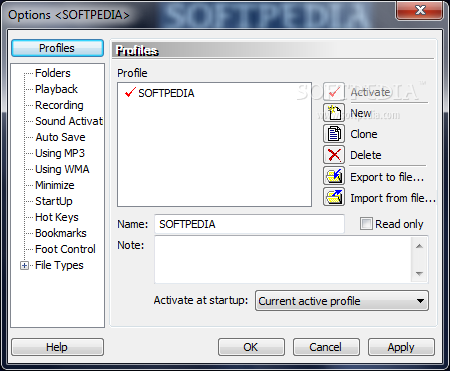Select File Types in the options tree
The width and height of the screenshot is (450, 371).
point(59,265)
